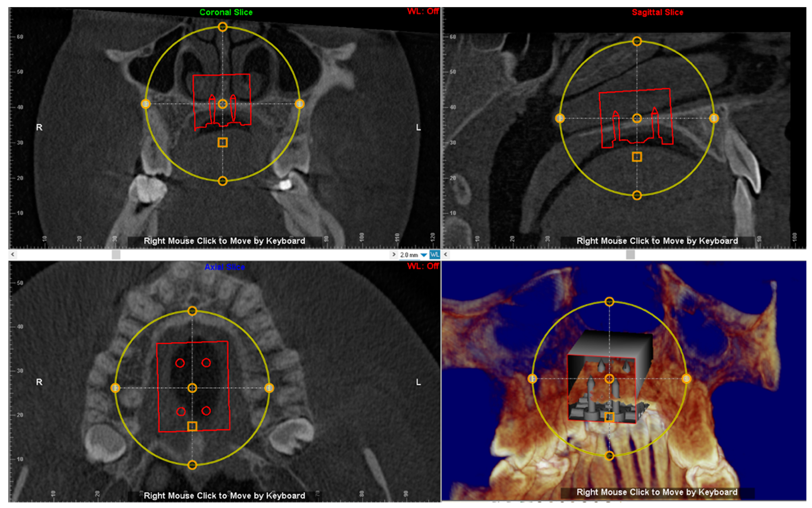Click the orange square marker in axial view
The image size is (812, 508).
tap(192, 426)
